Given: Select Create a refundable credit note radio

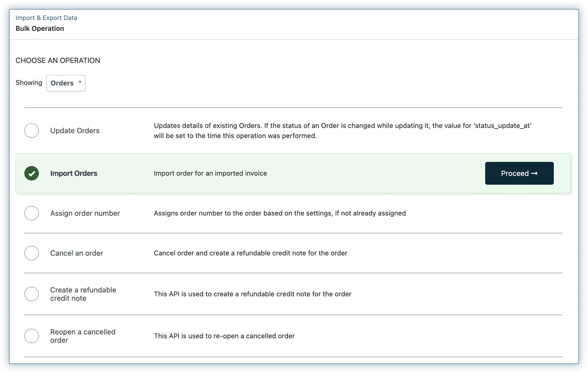Looking at the screenshot, I should pyautogui.click(x=32, y=294).
